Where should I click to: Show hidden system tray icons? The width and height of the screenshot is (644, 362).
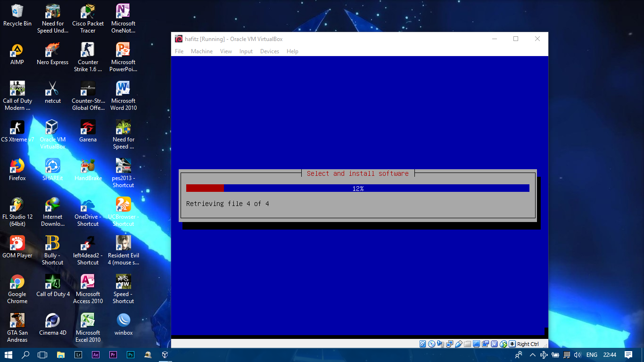point(533,355)
